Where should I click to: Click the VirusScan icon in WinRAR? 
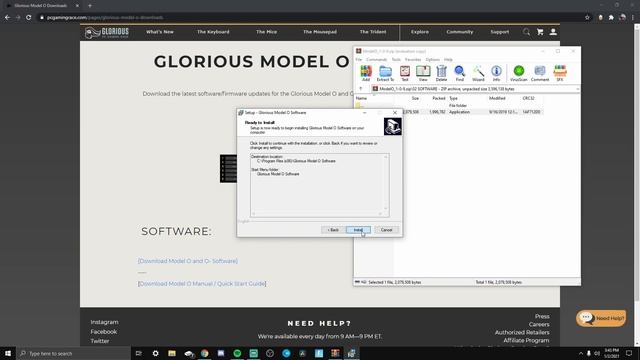click(x=519, y=73)
